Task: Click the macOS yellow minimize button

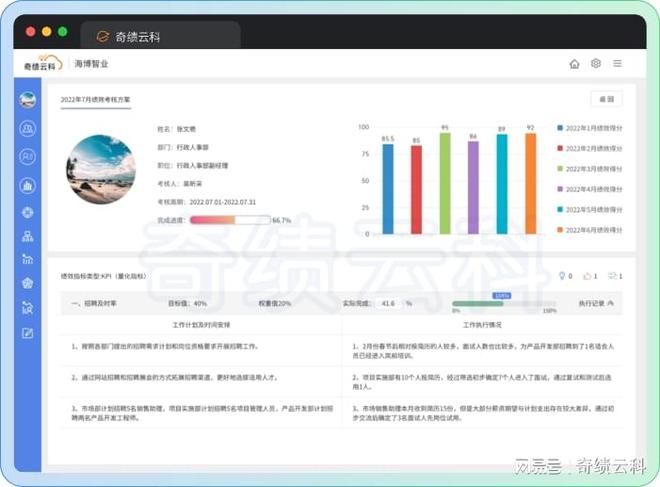Action: pyautogui.click(x=47, y=32)
